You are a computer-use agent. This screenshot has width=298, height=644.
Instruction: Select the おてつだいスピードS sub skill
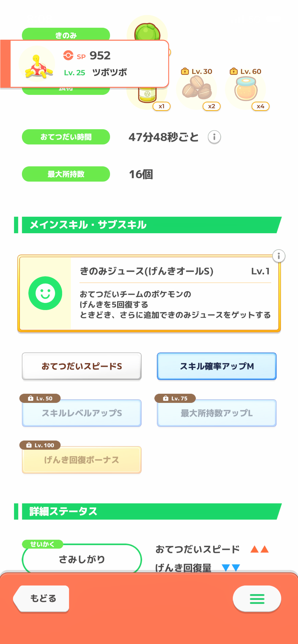click(x=82, y=366)
